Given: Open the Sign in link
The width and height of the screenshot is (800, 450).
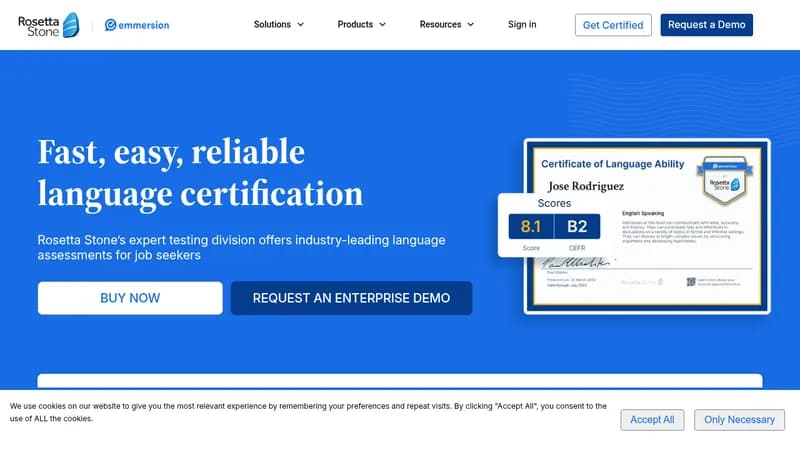Looking at the screenshot, I should 522,24.
